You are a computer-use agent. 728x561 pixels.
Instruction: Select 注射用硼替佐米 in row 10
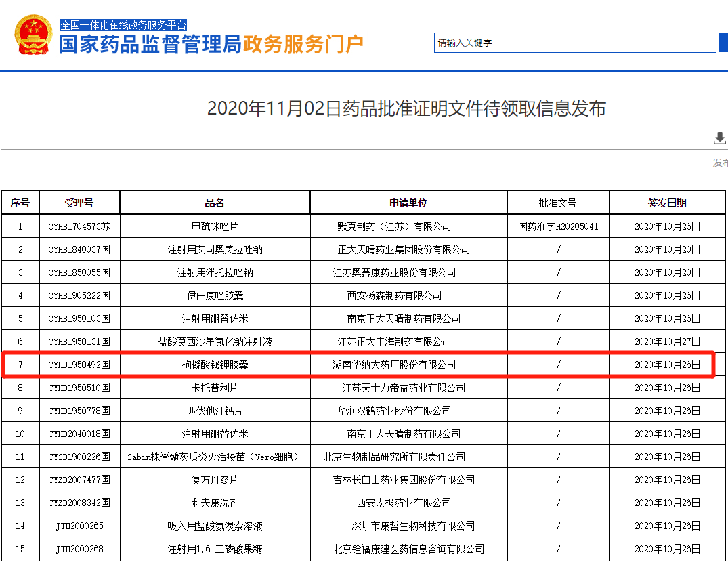(215, 434)
